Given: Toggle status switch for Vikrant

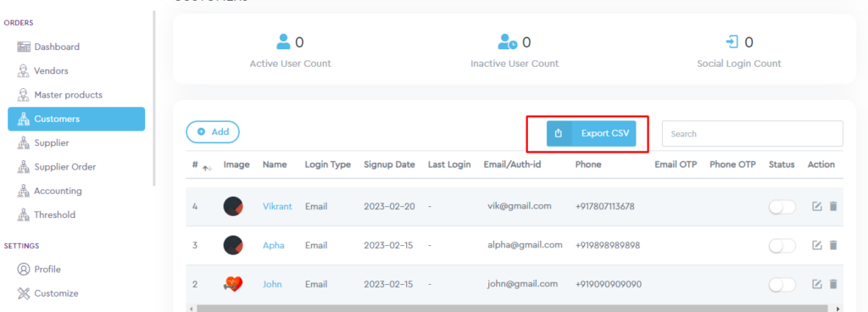Looking at the screenshot, I should click(782, 207).
